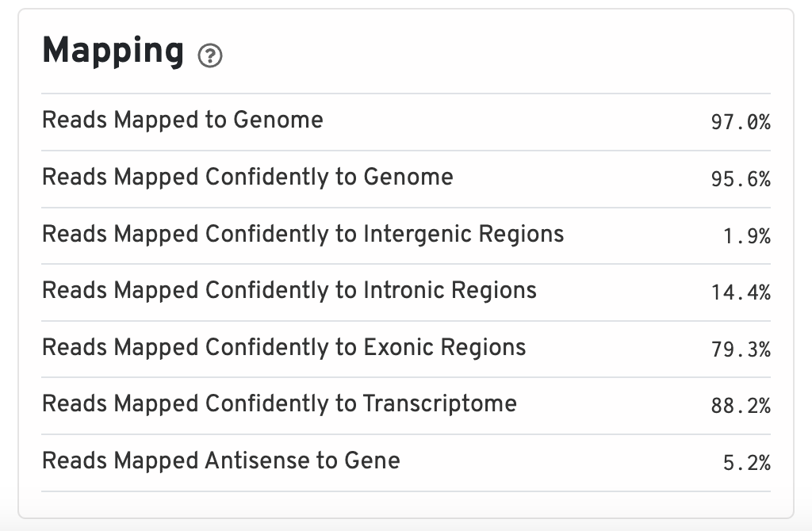Select Reads Mapped Confidently to Intergenic Regions
Viewport: 812px width, 531px height.
[303, 234]
